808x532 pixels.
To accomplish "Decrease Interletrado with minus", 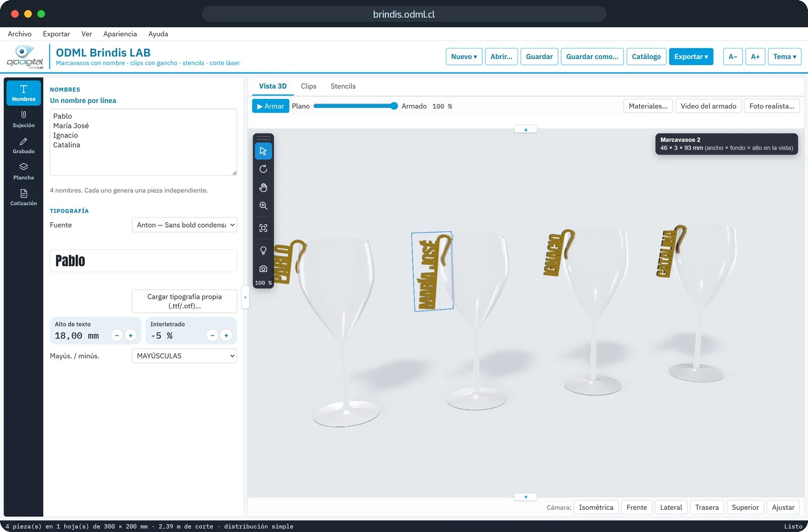I will 213,336.
